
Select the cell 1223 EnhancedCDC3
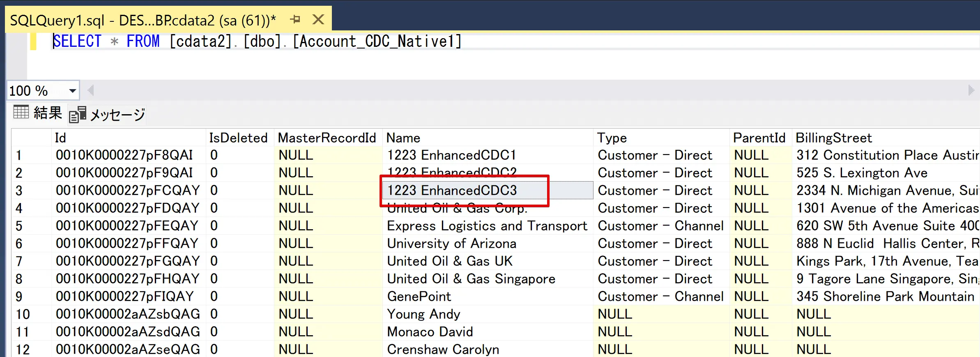(x=452, y=191)
